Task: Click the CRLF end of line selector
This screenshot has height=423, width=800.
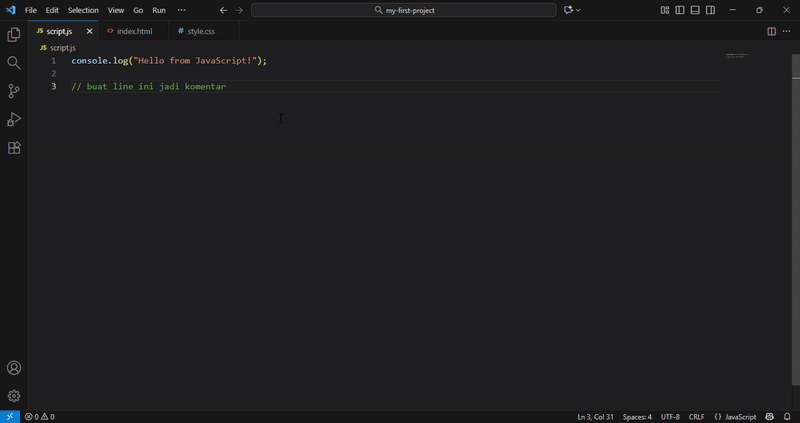Action: 696,417
